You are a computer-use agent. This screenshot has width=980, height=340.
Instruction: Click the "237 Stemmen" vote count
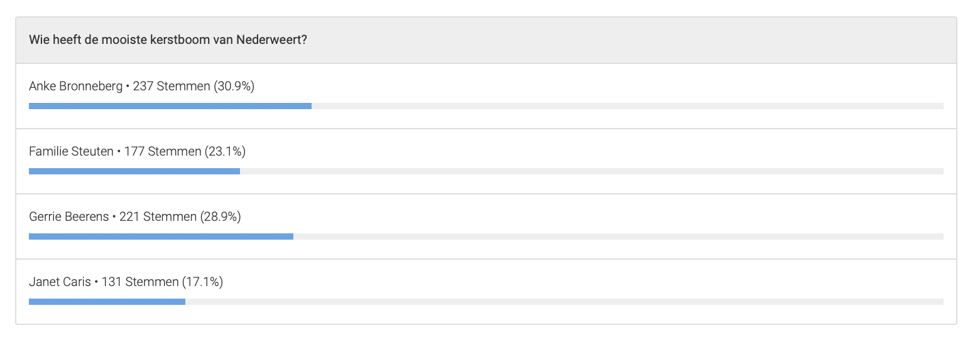pyautogui.click(x=171, y=87)
